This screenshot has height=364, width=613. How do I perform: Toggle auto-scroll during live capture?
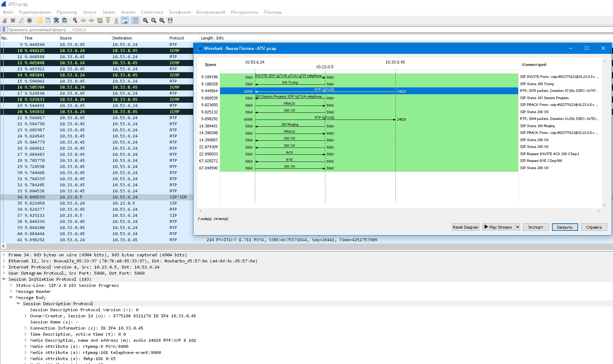125,20
